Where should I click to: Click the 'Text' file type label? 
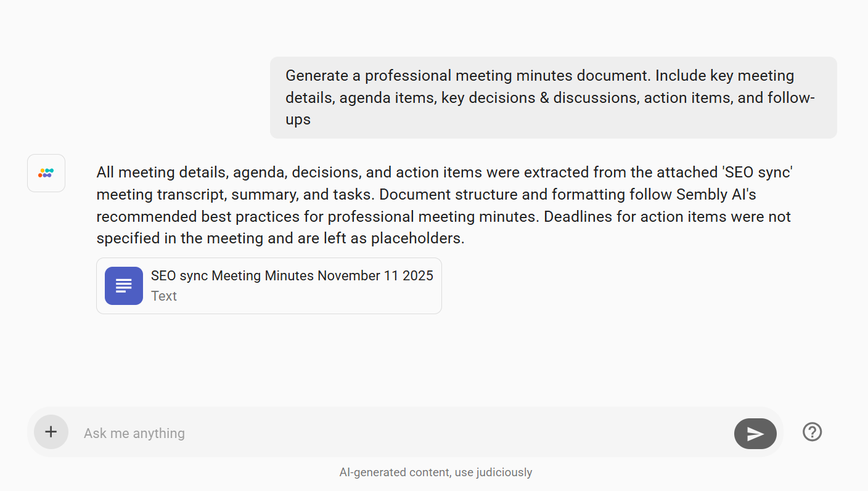[x=164, y=296]
